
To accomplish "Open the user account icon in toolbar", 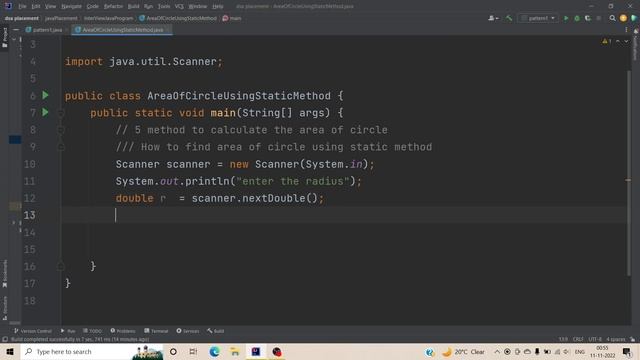I will click(x=493, y=18).
